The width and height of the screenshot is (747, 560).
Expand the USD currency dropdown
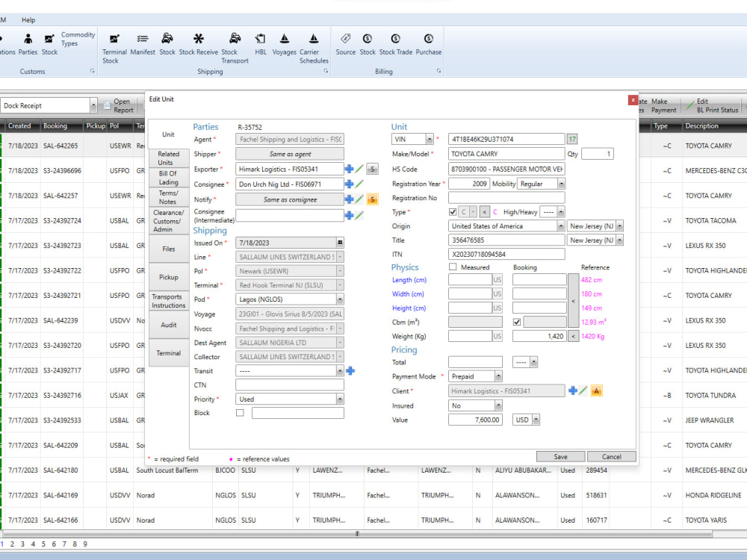[x=536, y=420]
